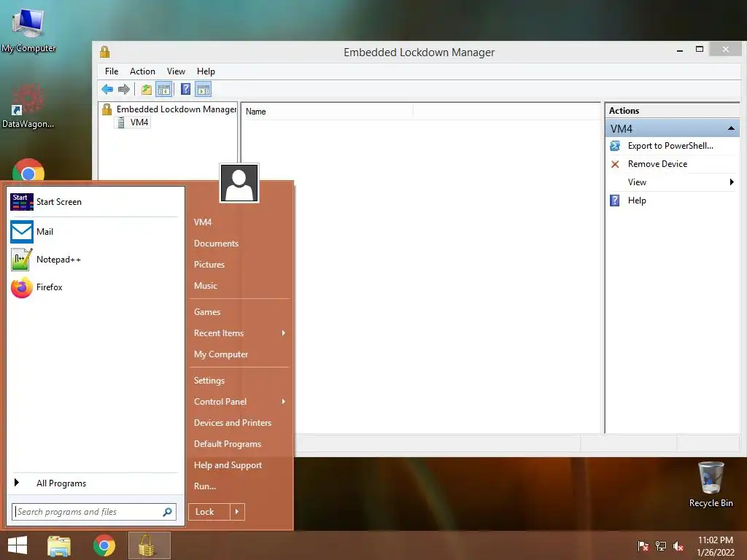
Task: Collapse the VM4 section in Actions pane
Action: (x=731, y=128)
